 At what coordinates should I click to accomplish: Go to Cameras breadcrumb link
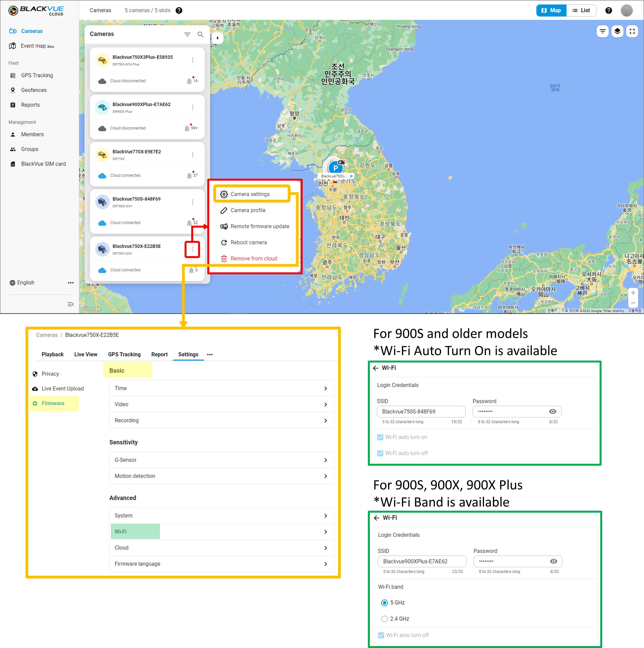click(x=47, y=335)
